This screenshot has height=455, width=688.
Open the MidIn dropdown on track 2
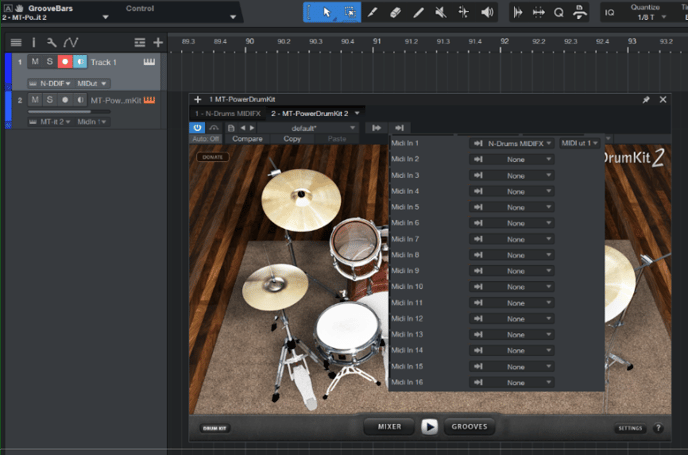pos(92,122)
